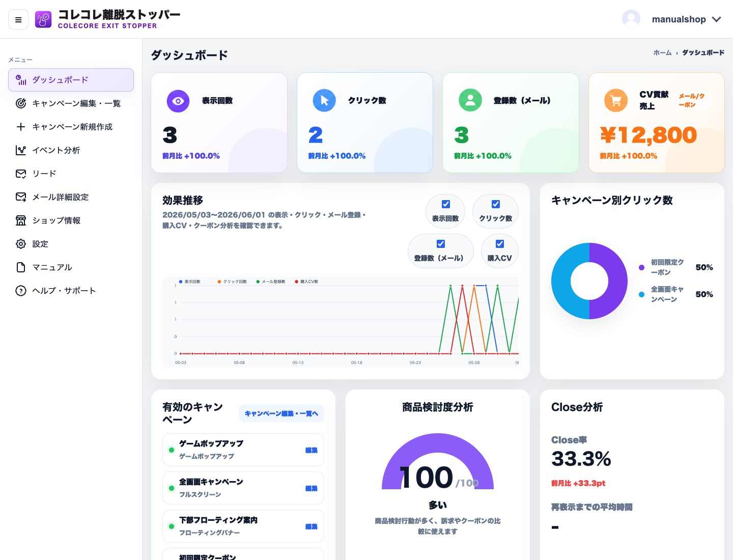Click キャンペーン編集・一覧へ button
The image size is (733, 560).
[x=281, y=413]
